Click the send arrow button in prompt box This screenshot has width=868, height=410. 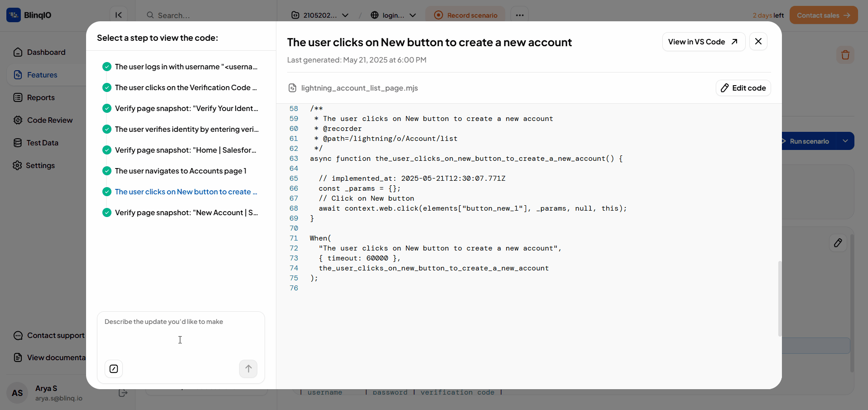248,369
